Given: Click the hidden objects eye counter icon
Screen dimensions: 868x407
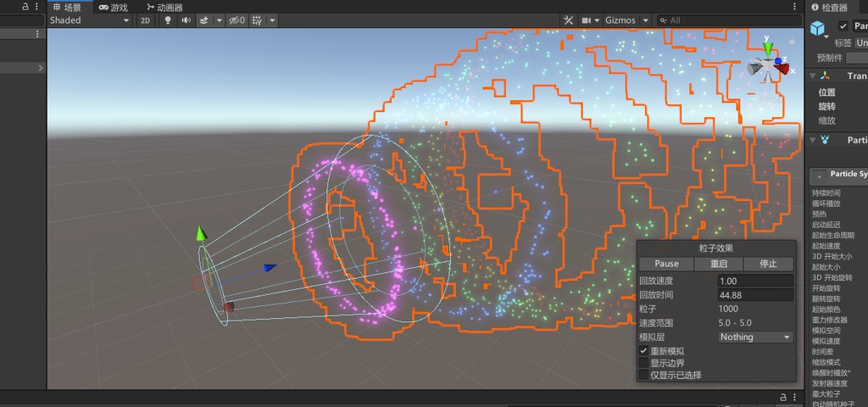Looking at the screenshot, I should 237,20.
